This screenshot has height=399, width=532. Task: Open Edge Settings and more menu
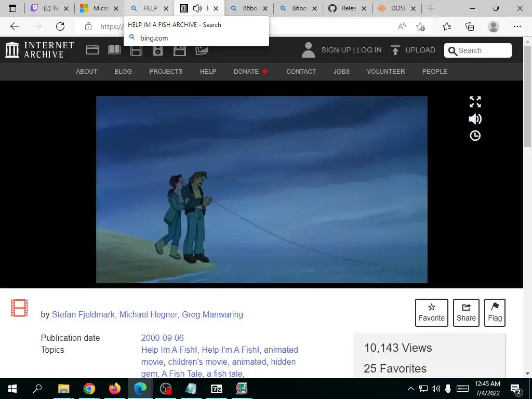[517, 26]
